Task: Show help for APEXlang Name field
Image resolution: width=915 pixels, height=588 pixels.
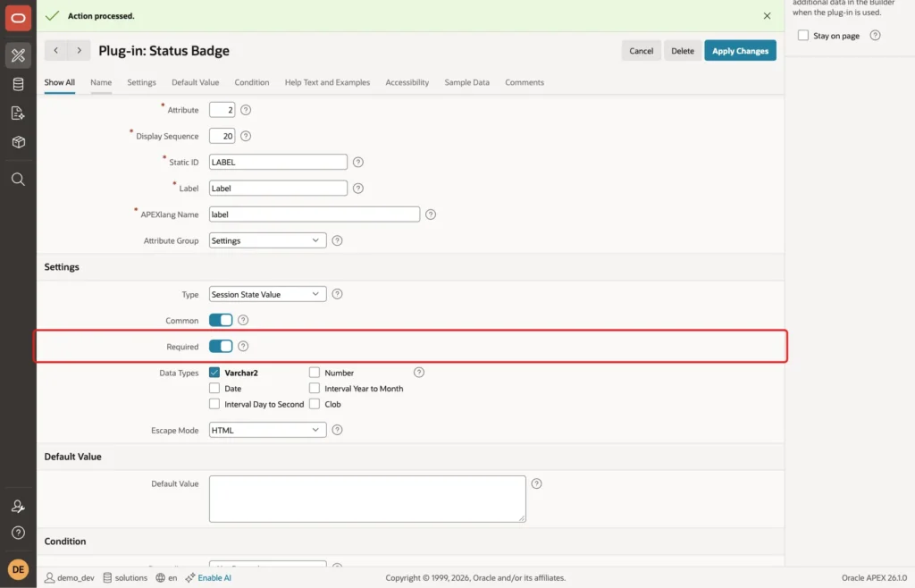Action: pyautogui.click(x=431, y=214)
